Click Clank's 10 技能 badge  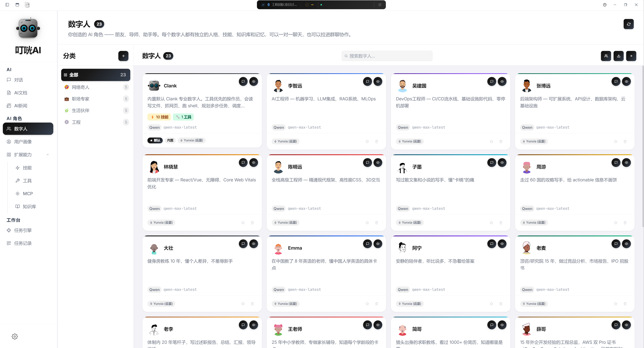click(x=159, y=117)
